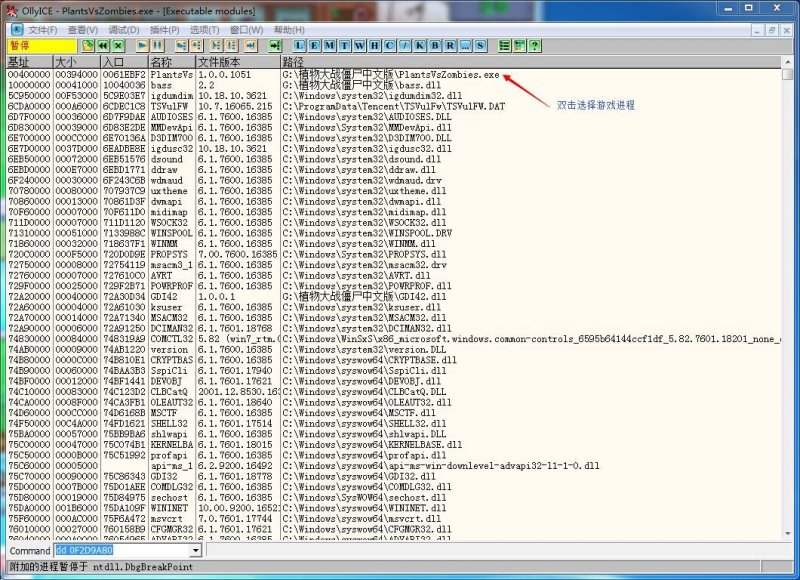Click the Execute till return icon

[x=251, y=46]
